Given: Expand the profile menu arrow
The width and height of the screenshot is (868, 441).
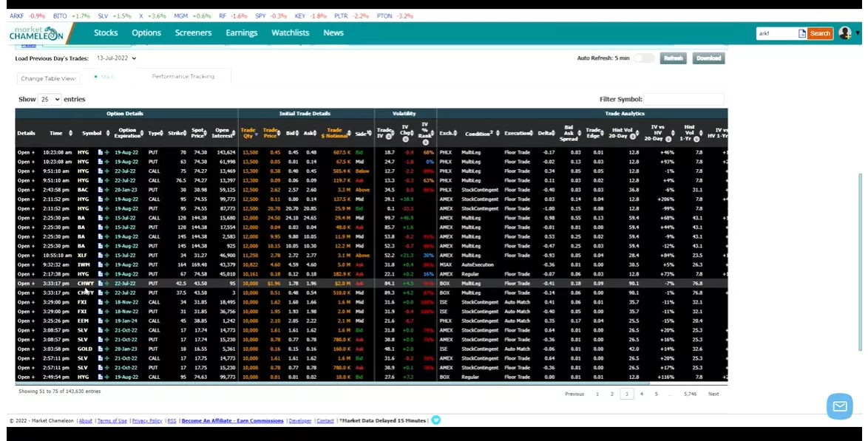Looking at the screenshot, I should point(858,33).
